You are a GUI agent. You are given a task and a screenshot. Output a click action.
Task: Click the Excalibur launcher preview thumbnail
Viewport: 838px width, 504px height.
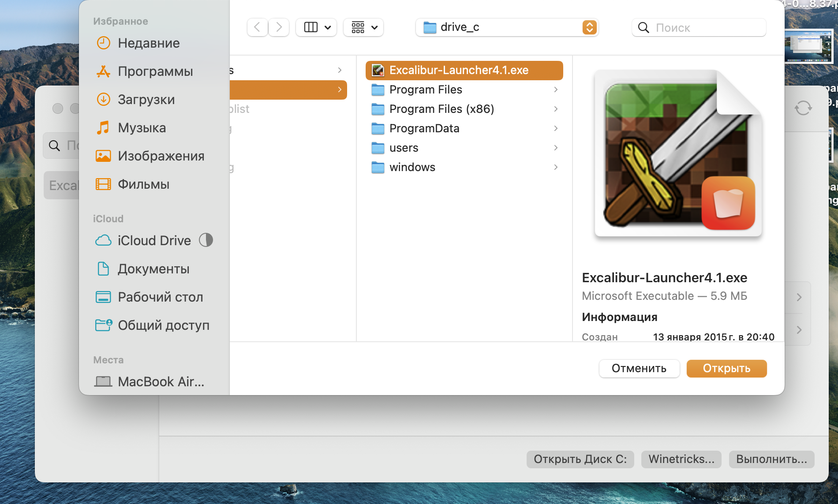(679, 153)
